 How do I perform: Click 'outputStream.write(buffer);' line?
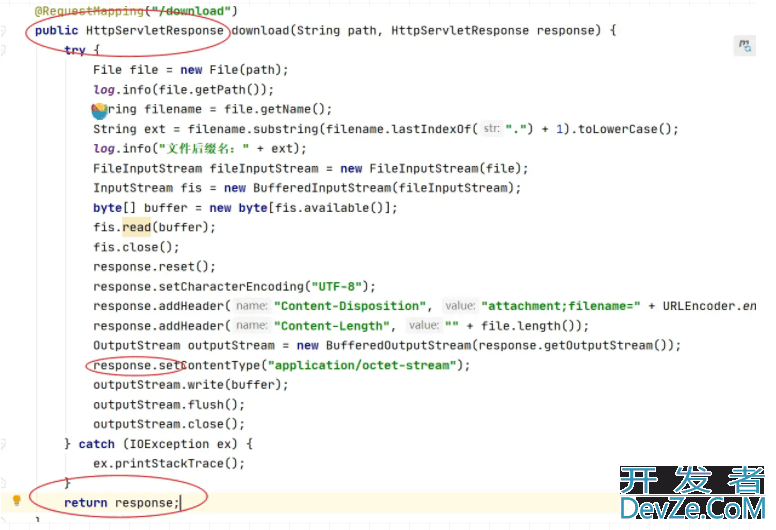pyautogui.click(x=191, y=385)
